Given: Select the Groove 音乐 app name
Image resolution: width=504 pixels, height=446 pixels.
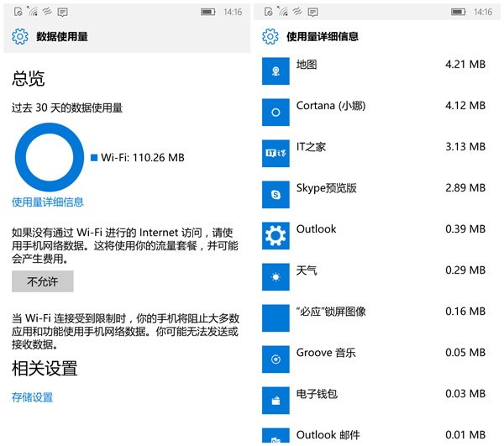Looking at the screenshot, I should point(326,353).
